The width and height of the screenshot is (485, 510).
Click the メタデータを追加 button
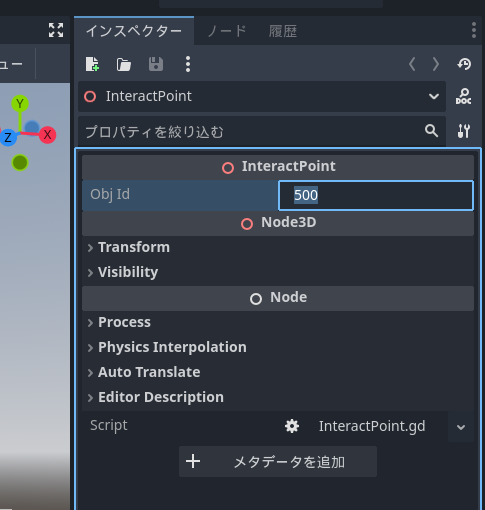click(x=278, y=462)
